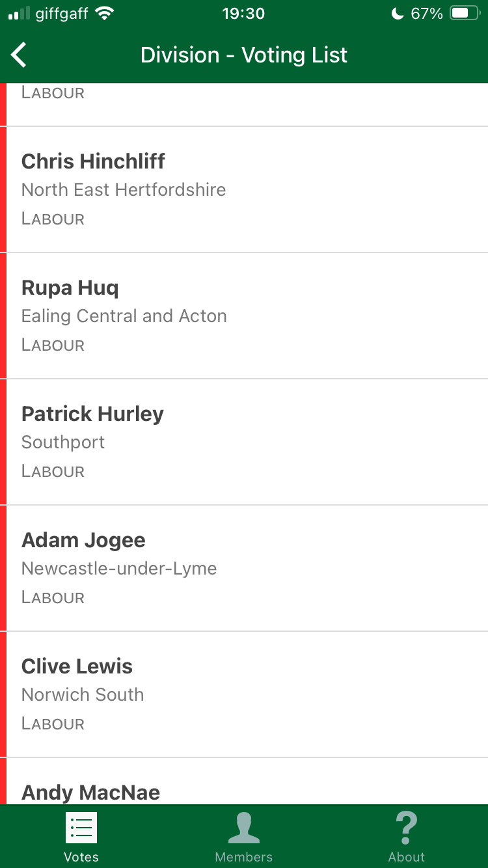Tap the back arrow icon
The image size is (488, 868).
20,55
